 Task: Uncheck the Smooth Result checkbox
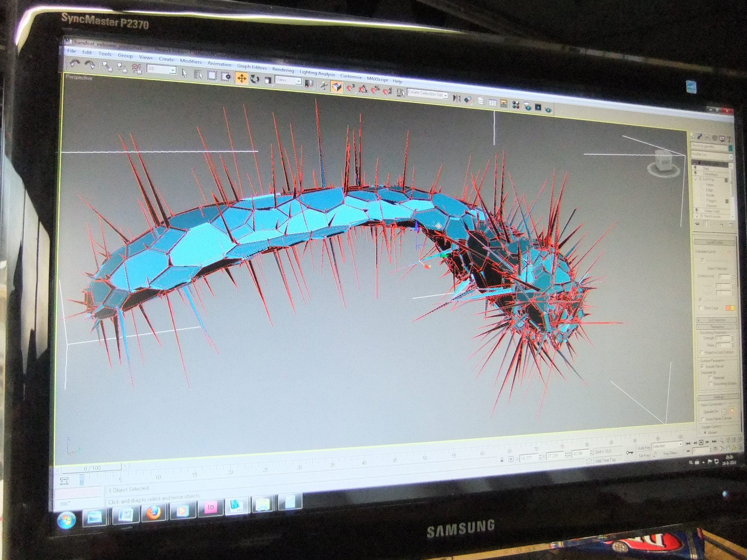tap(702, 366)
